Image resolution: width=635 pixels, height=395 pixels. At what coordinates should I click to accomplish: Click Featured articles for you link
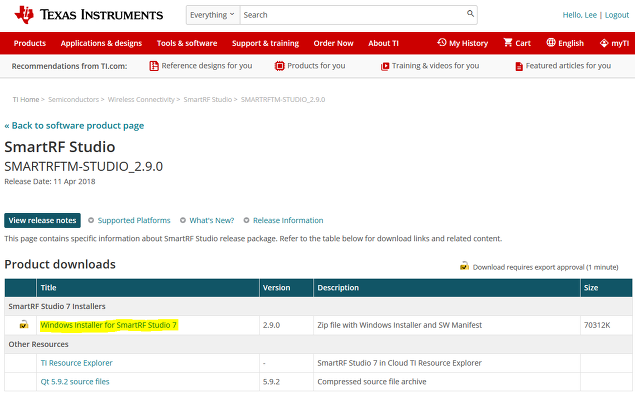[x=568, y=66]
